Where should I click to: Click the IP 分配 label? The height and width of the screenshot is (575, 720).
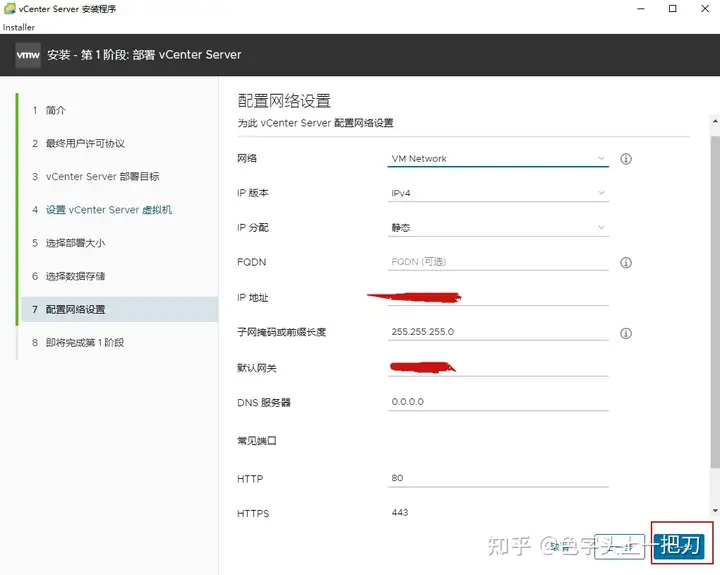(253, 227)
